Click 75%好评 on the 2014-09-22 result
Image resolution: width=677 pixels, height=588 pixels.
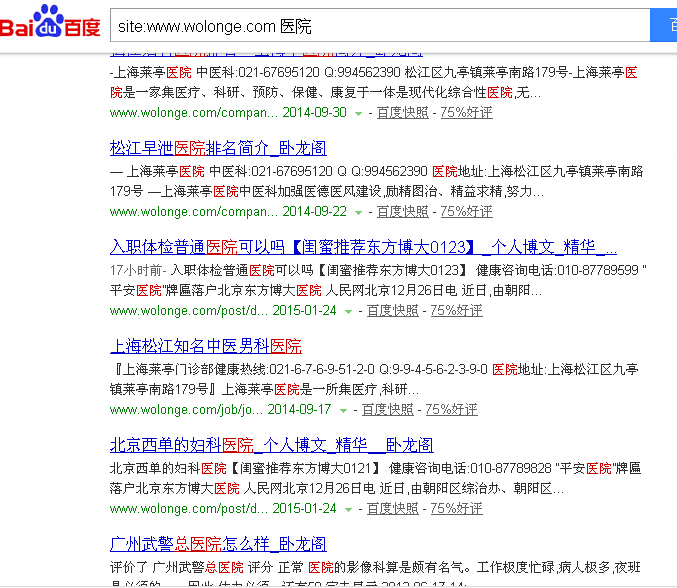[x=466, y=212]
